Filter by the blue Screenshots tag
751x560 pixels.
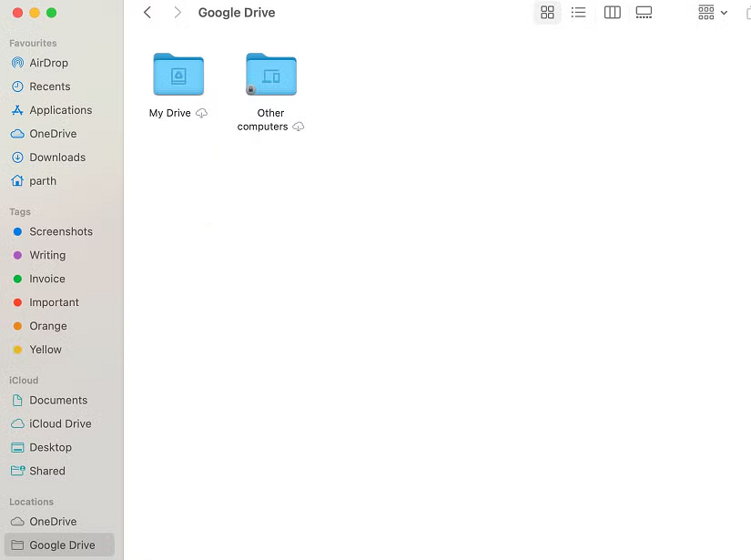point(61,231)
